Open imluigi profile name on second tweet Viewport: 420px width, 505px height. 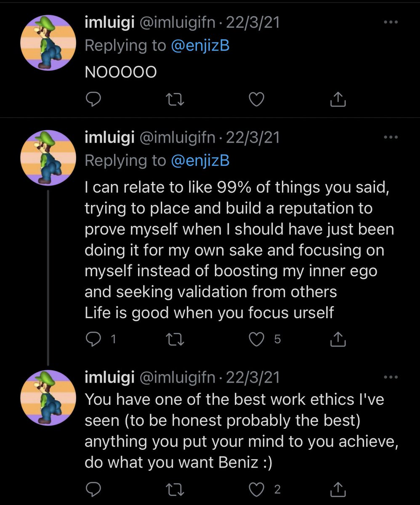tap(109, 138)
